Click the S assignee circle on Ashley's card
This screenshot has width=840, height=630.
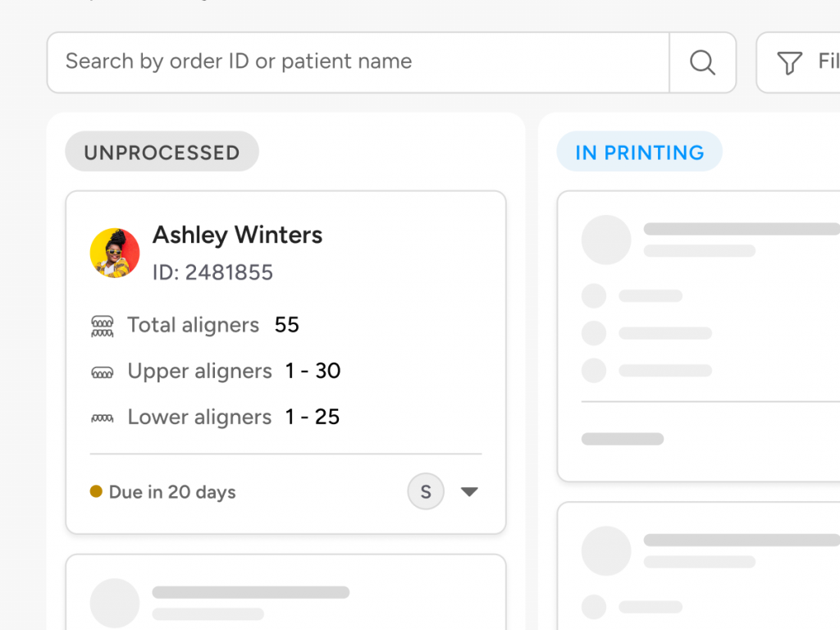coord(426,491)
